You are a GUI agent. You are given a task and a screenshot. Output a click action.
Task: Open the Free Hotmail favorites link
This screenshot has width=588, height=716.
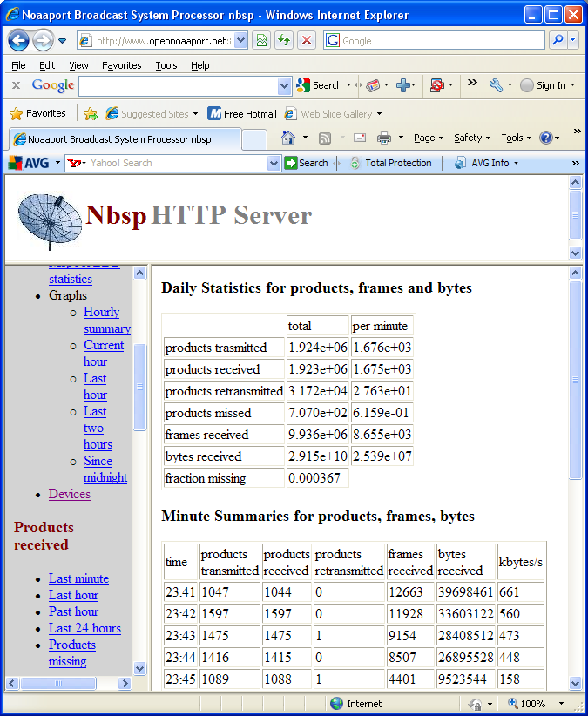[x=242, y=114]
